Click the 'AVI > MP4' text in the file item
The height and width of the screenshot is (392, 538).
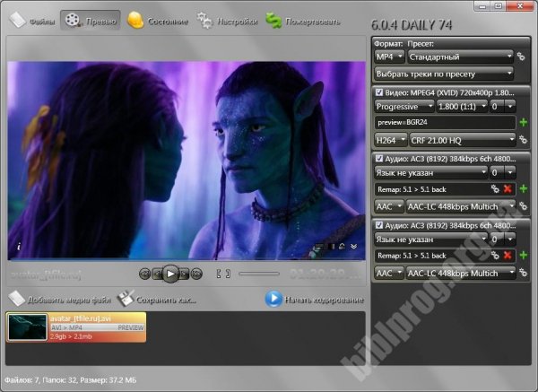click(x=66, y=327)
